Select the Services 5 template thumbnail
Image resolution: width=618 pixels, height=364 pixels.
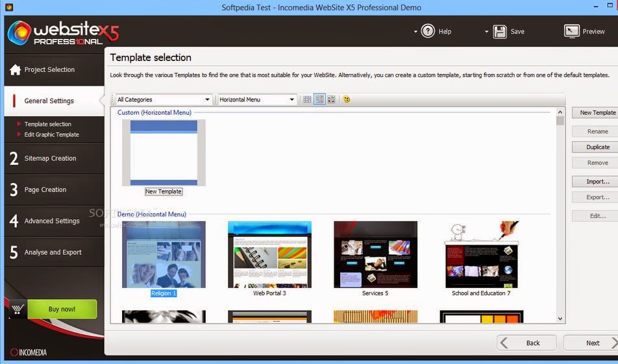[x=376, y=254]
